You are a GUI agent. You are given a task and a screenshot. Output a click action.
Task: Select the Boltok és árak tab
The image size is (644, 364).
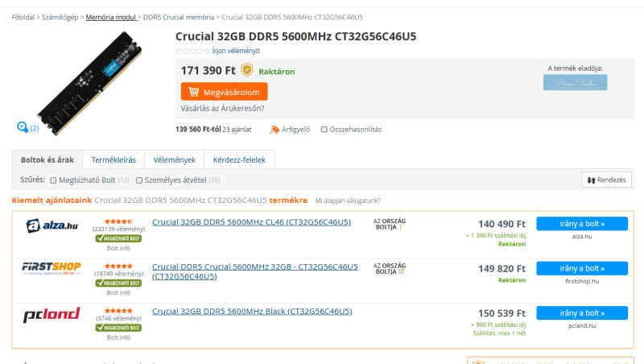tap(47, 159)
